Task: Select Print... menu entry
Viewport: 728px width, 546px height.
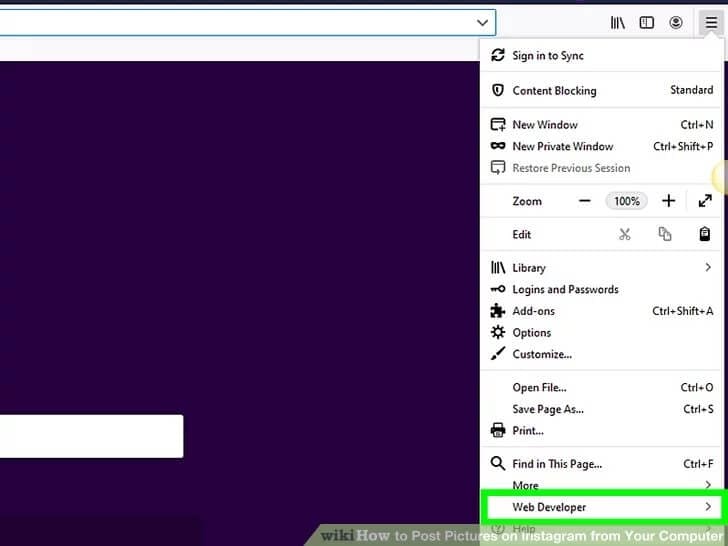Action: [602, 430]
